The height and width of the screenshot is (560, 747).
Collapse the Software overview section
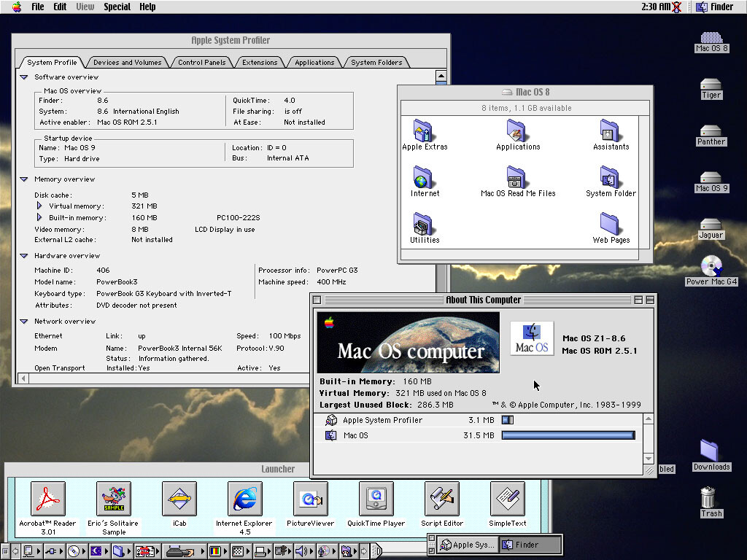pyautogui.click(x=24, y=77)
